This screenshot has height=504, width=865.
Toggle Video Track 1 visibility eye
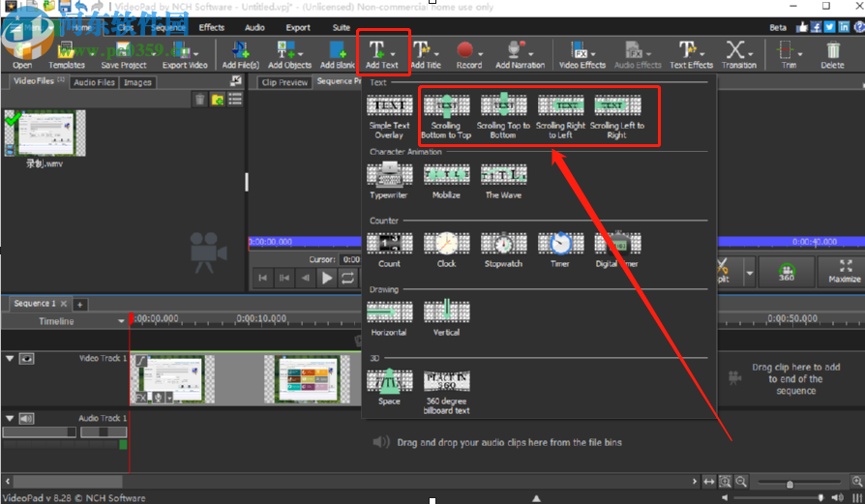click(26, 359)
